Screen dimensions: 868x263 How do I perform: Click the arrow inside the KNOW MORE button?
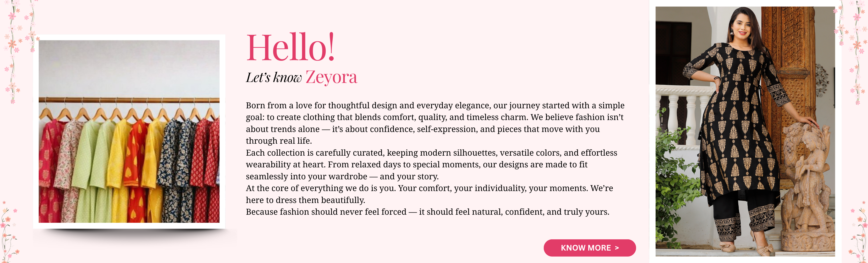point(617,248)
